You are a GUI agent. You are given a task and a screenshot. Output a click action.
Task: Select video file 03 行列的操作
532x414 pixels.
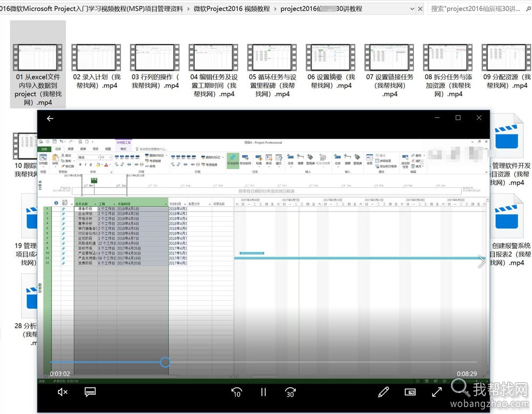(x=155, y=66)
